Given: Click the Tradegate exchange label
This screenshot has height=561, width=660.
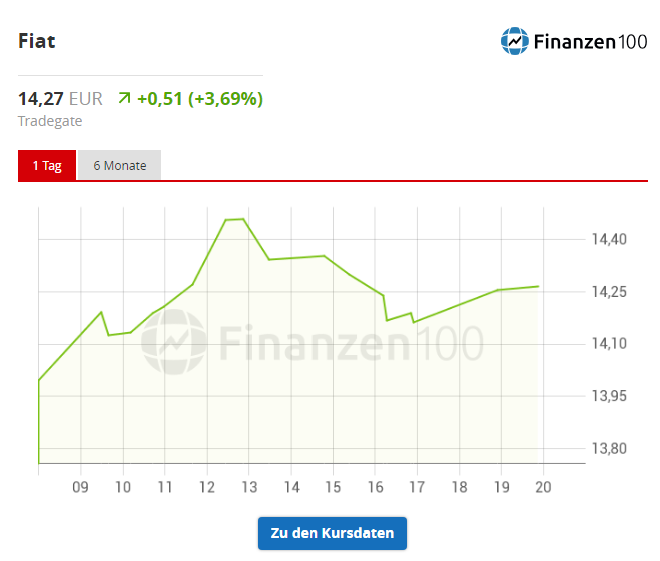Looking at the screenshot, I should (x=50, y=121).
